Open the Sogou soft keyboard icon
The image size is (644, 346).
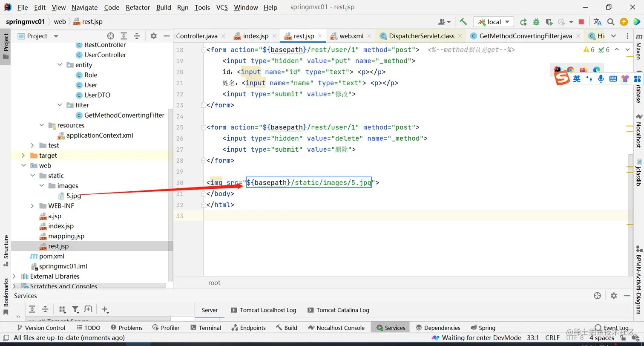(x=613, y=79)
